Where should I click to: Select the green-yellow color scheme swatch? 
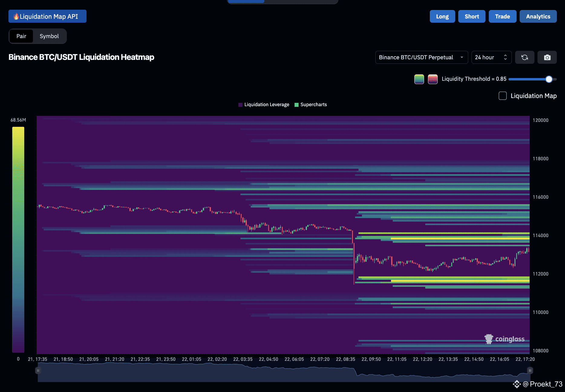pos(419,79)
